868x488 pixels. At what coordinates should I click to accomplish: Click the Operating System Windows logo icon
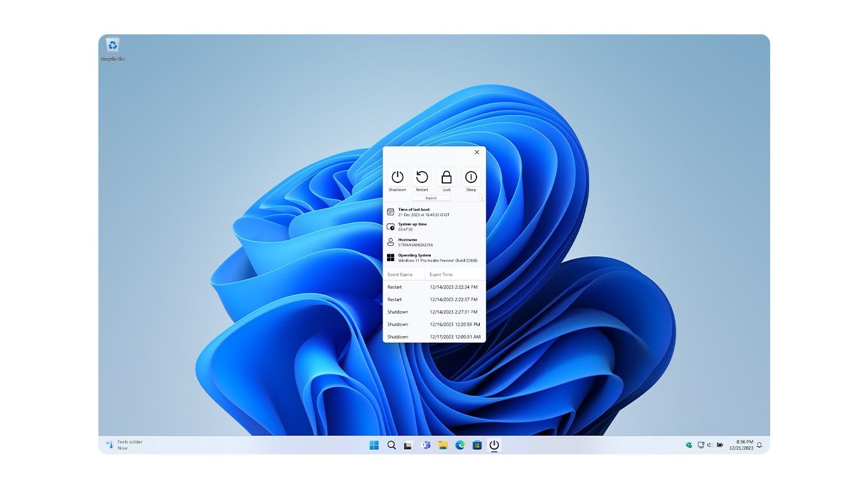[391, 257]
